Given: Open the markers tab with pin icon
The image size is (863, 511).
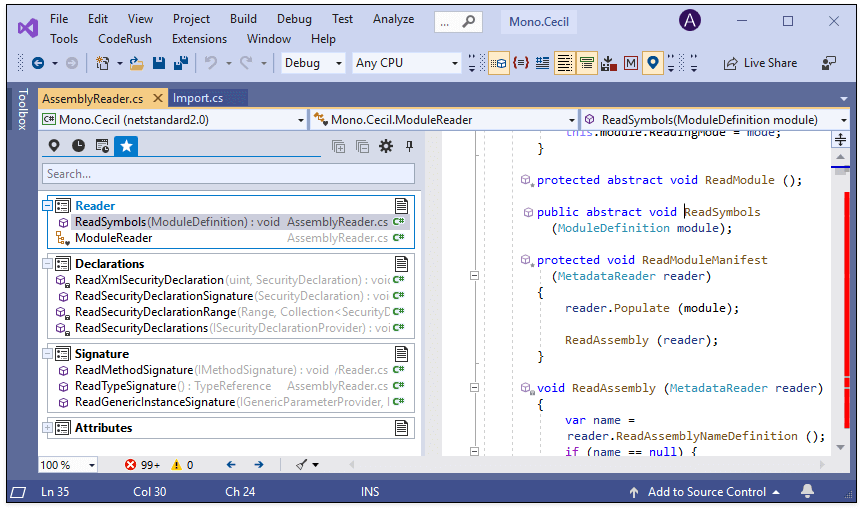Looking at the screenshot, I should (54, 146).
